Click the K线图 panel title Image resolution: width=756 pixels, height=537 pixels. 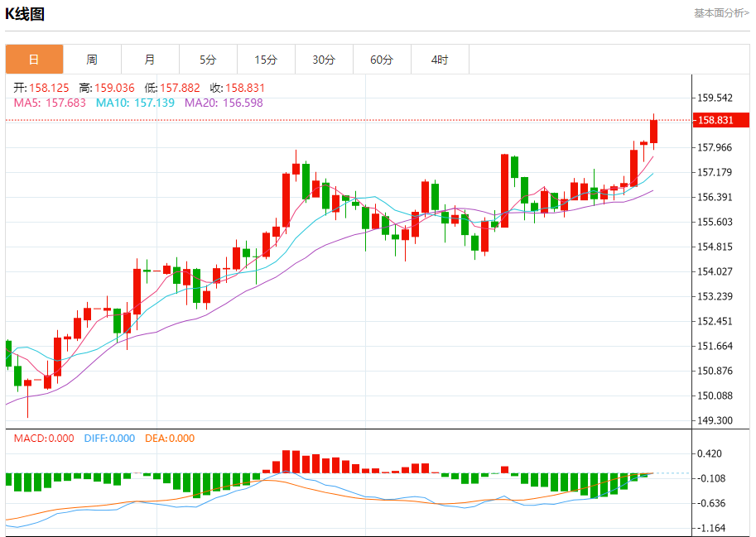coord(26,14)
